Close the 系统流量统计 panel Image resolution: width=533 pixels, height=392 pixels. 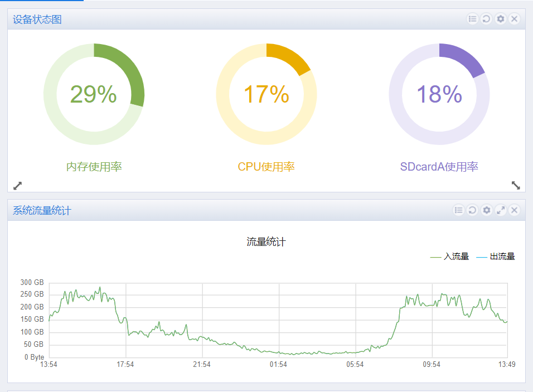(514, 210)
